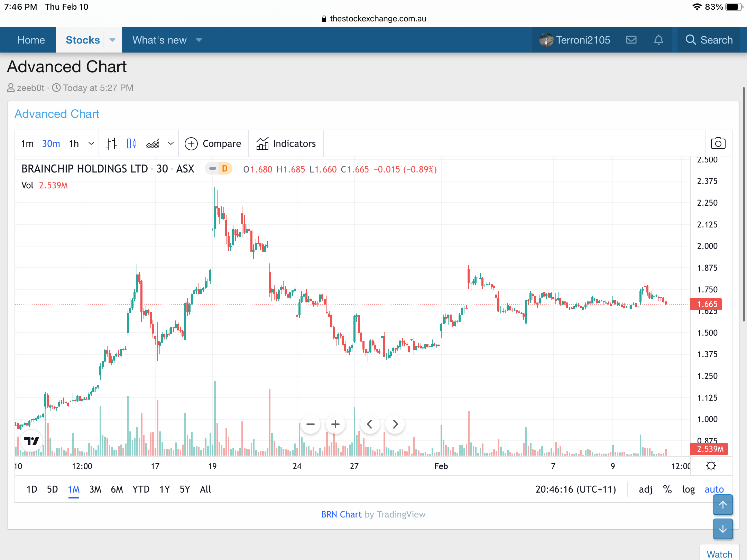This screenshot has height=560, width=747.
Task: Expand the Stocks menu dropdown arrow
Action: pos(112,40)
